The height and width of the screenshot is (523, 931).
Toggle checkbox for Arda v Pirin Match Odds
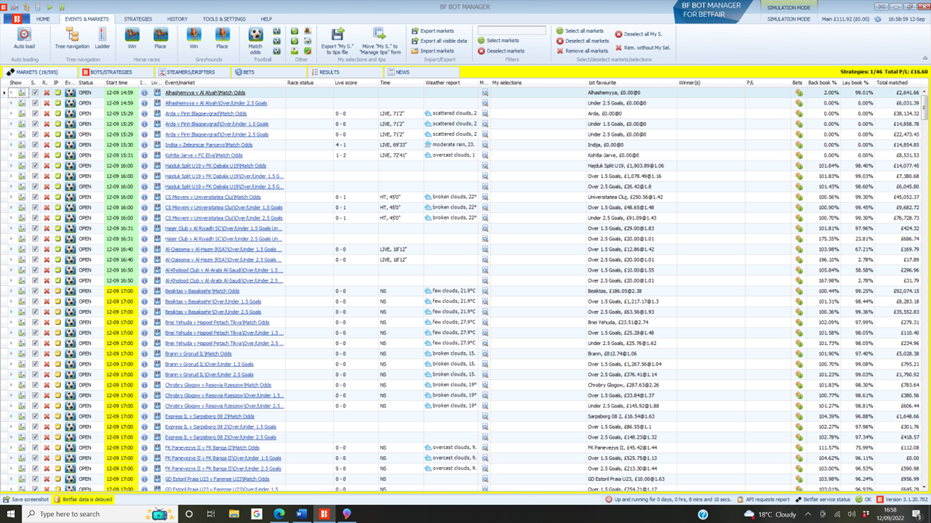[35, 113]
